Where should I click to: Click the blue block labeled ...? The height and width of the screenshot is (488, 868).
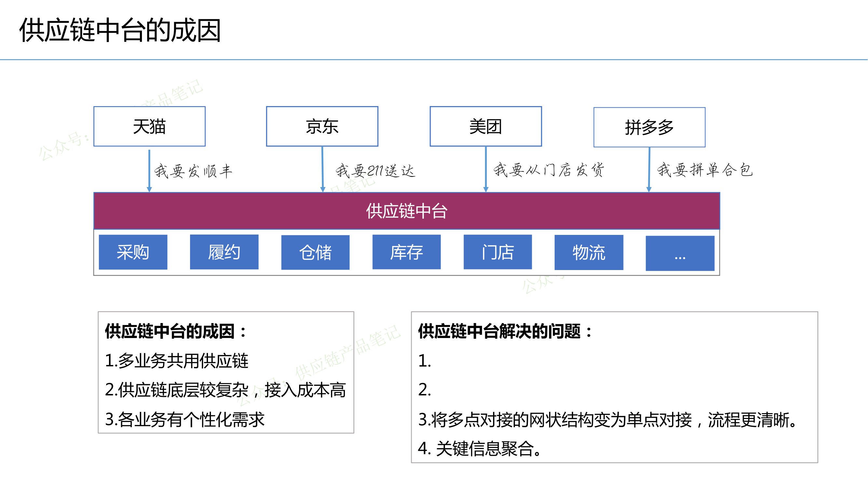click(x=680, y=253)
